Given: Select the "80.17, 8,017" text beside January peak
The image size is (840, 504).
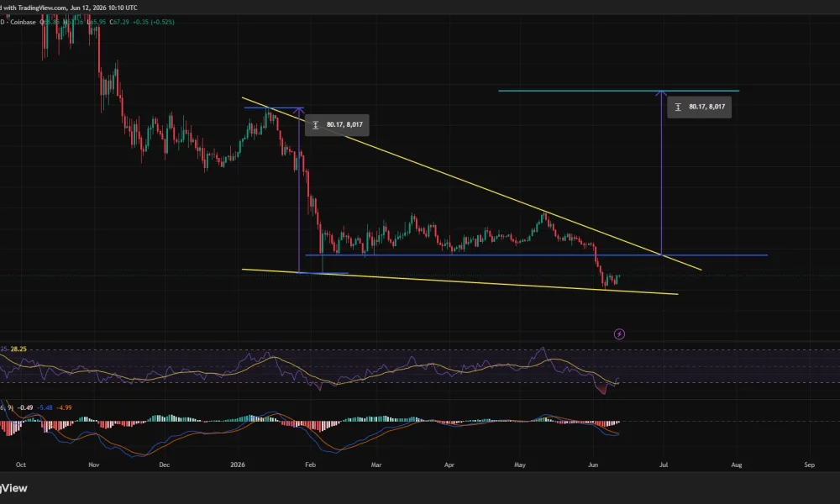Looking at the screenshot, I should [x=344, y=125].
